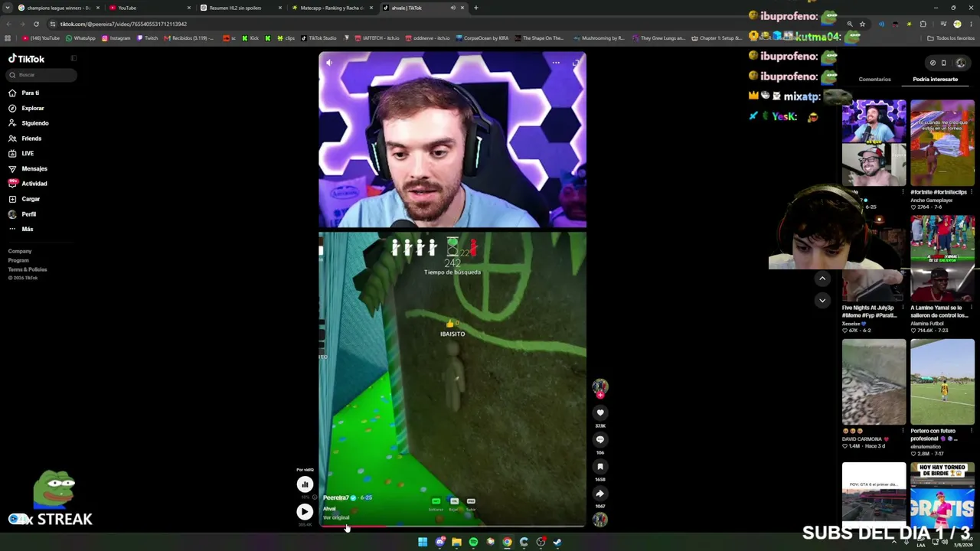Open WhatsApp bookmark
The height and width of the screenshot is (551, 980).
tap(80, 37)
